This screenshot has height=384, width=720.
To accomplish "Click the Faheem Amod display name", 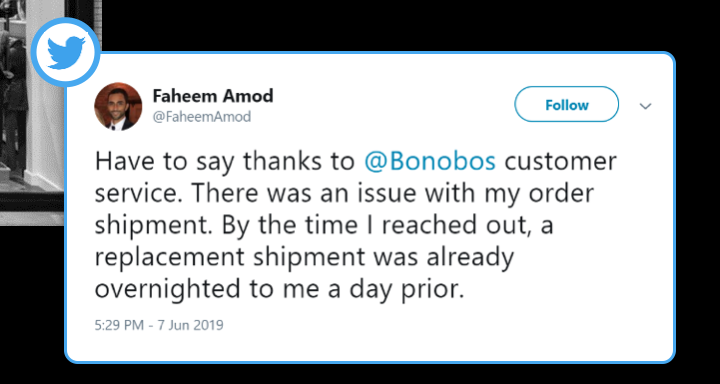I will [x=213, y=96].
